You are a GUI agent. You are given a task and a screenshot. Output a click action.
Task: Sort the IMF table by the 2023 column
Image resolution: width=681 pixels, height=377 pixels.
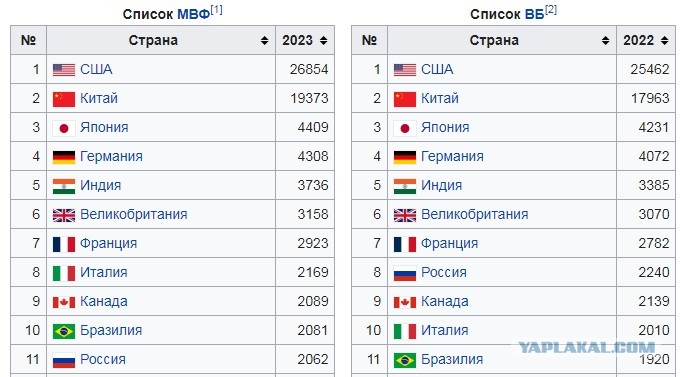(x=323, y=40)
